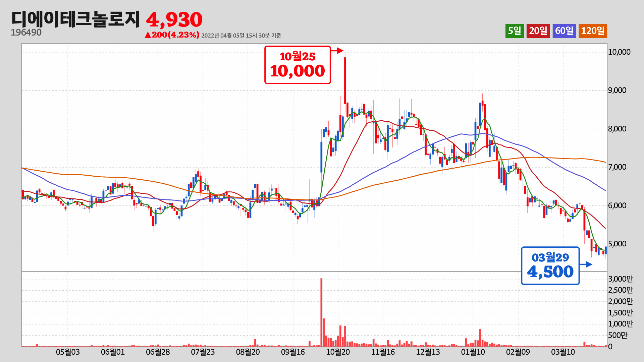Image resolution: width=644 pixels, height=362 pixels.
Task: Click the 3,000만 volume axis label
Action: coord(621,279)
